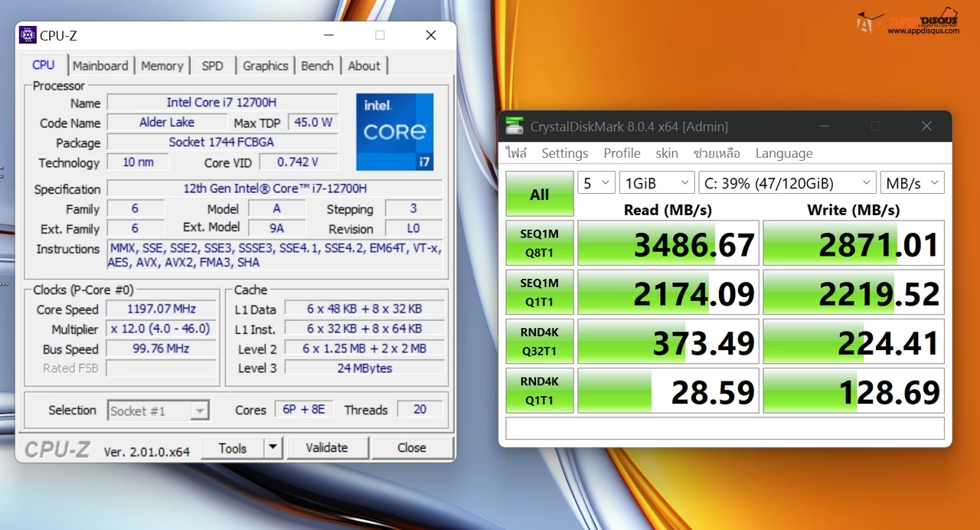Viewport: 980px width, 530px height.
Task: Open the Profile menu
Action: pyautogui.click(x=622, y=153)
